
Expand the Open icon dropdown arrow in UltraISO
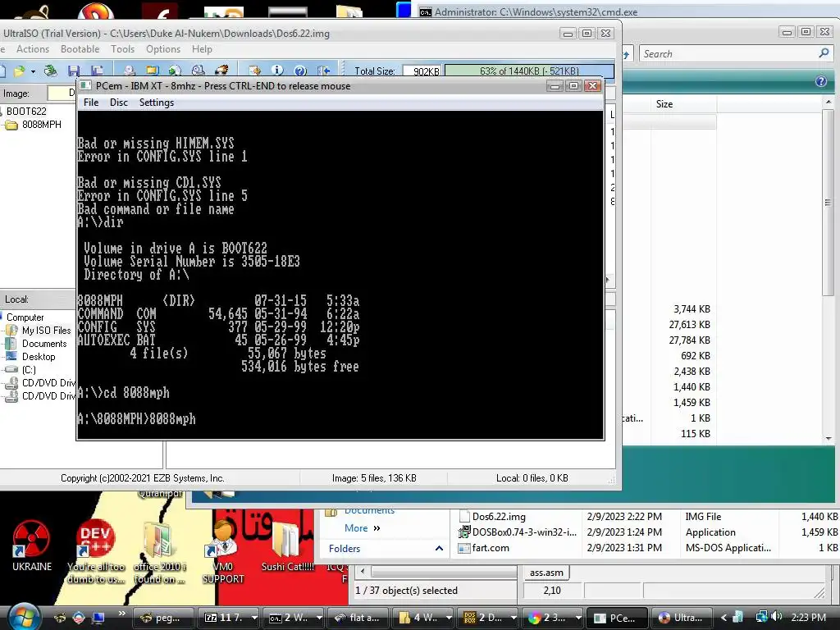[x=33, y=71]
